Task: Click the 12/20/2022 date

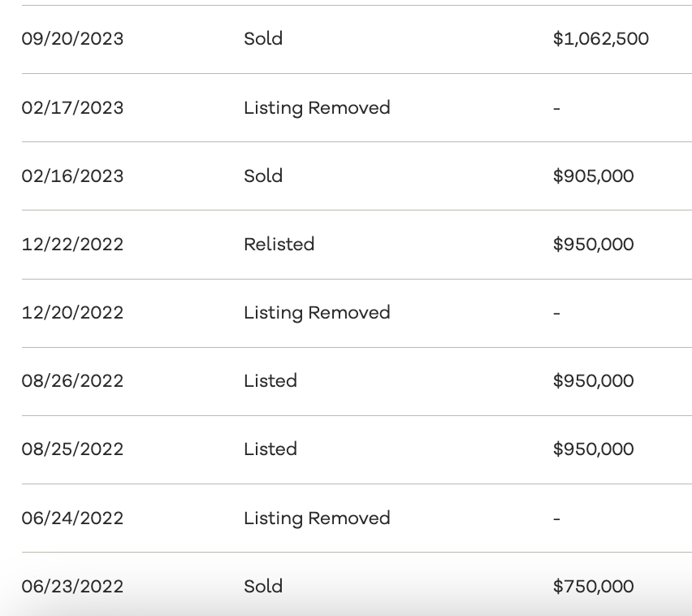Action: [x=72, y=313]
